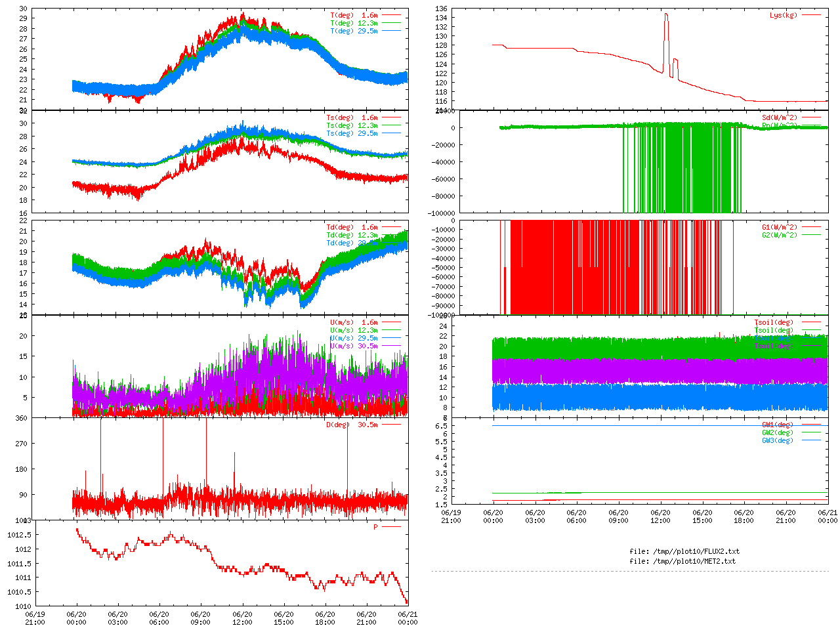The width and height of the screenshot is (840, 630).
Task: Click "06/20 06:00" under the groundwater plot
Action: (576, 516)
